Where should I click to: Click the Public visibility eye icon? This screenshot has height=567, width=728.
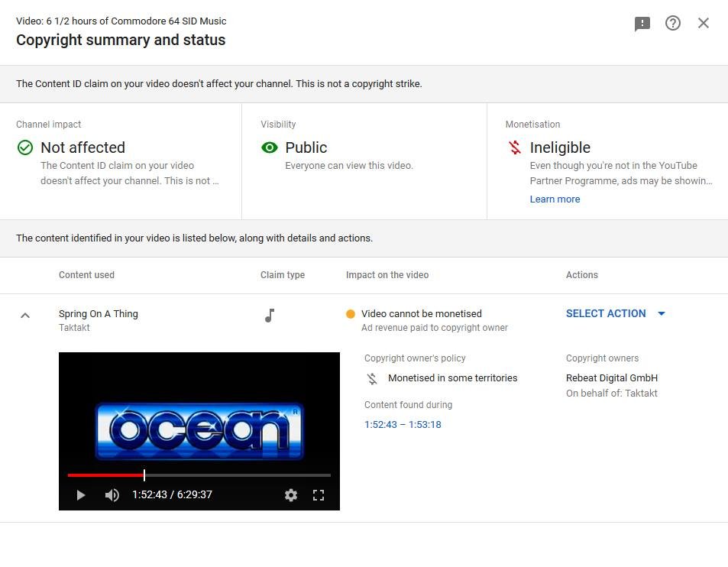270,147
